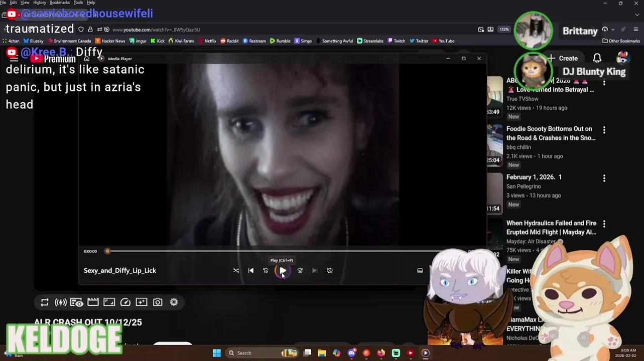This screenshot has height=361, width=644.
Task: Skip back 10 seconds in Media Player
Action: pyautogui.click(x=266, y=270)
